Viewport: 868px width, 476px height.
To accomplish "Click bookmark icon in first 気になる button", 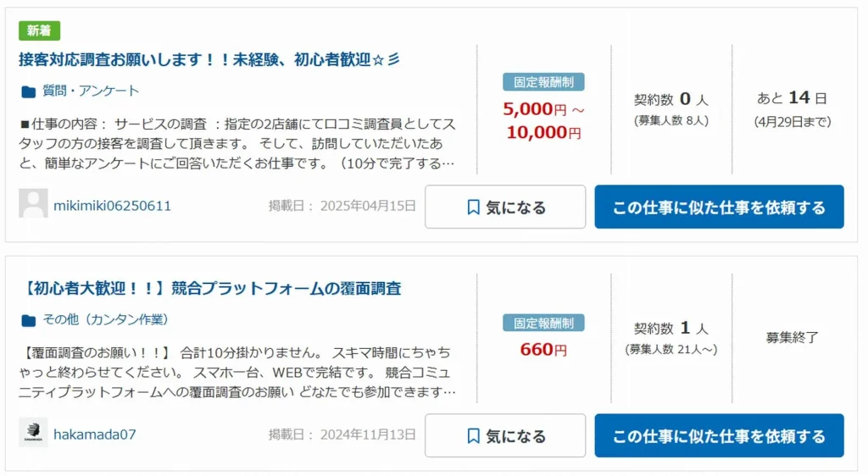I will (473, 208).
